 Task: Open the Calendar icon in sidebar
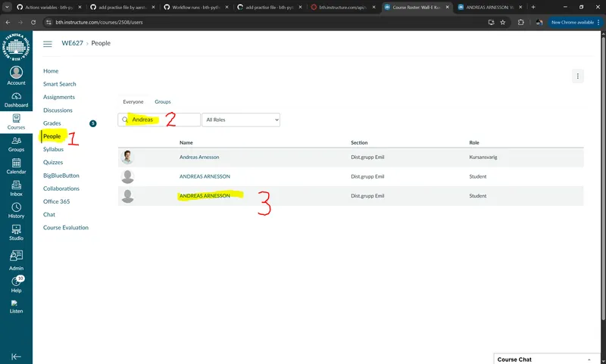(16, 164)
